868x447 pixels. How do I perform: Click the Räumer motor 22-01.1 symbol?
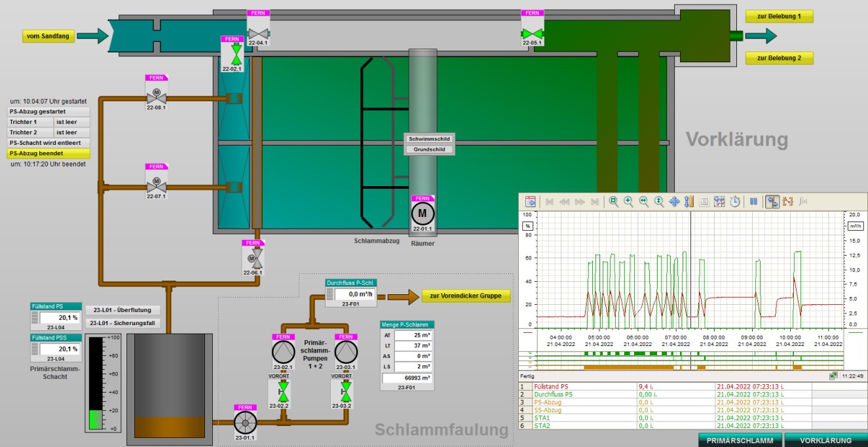click(422, 214)
